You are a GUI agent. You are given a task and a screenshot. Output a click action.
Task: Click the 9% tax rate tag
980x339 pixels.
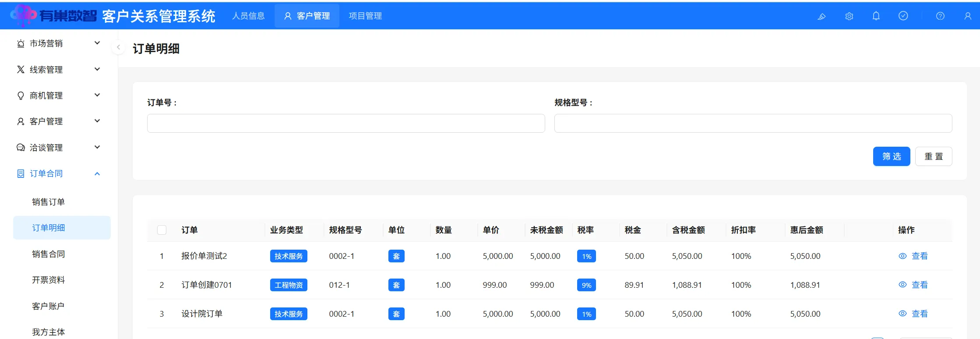pyautogui.click(x=587, y=285)
